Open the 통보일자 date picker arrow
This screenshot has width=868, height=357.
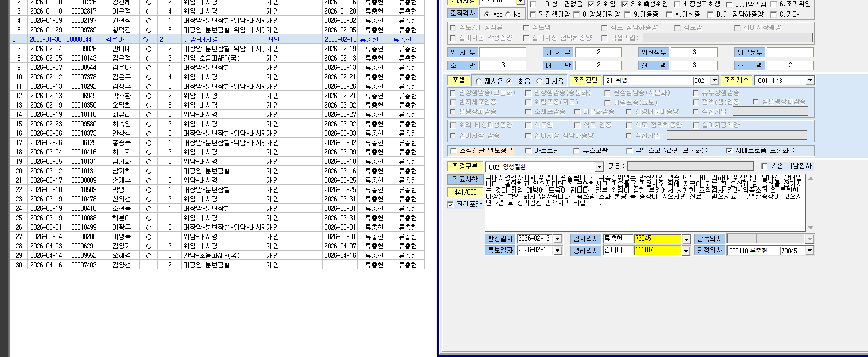[558, 251]
